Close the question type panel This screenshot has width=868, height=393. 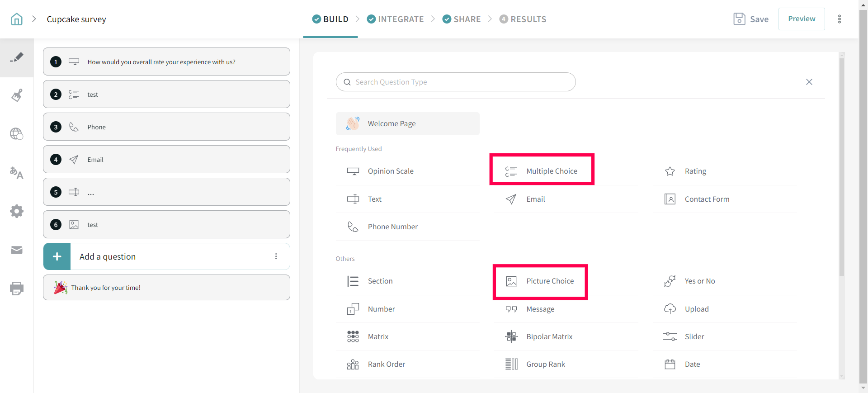pos(809,82)
